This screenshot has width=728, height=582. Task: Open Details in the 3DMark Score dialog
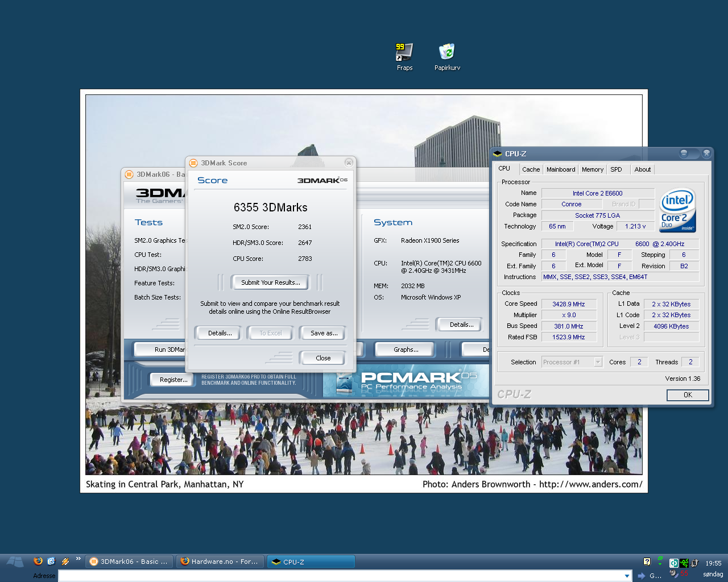220,333
